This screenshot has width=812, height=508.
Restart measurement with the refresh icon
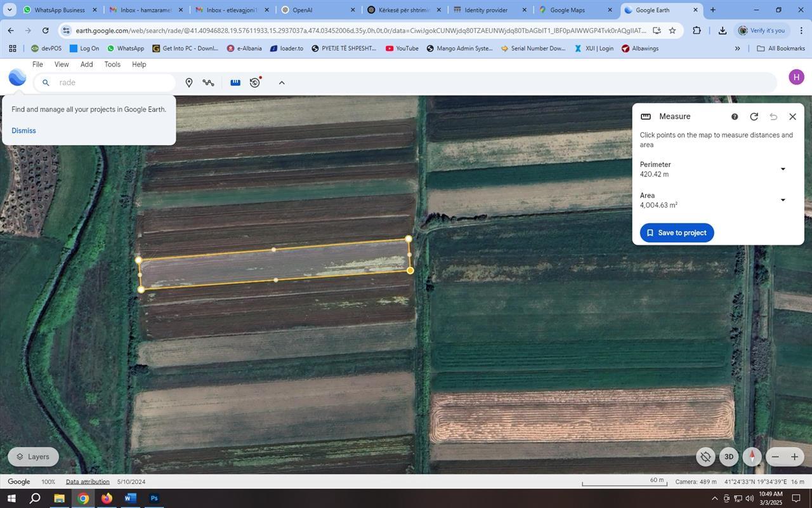(754, 117)
